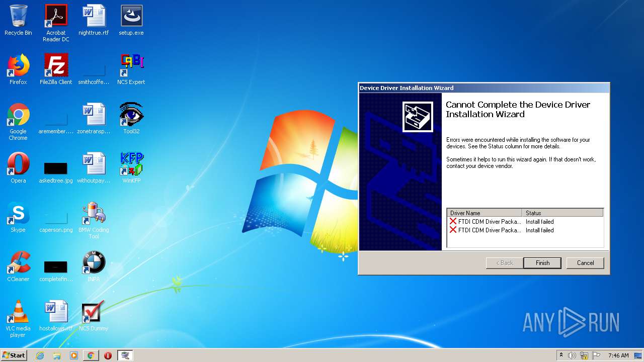Show hidden system tray icons
Viewport: 644px width, 362px height.
point(561,355)
